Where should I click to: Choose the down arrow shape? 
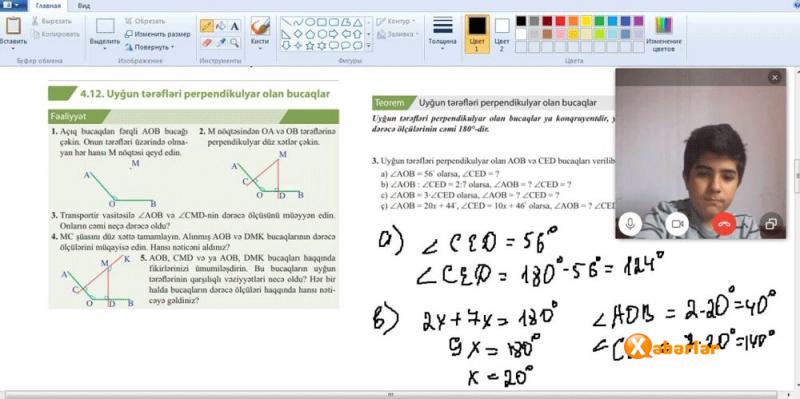pyautogui.click(x=286, y=45)
